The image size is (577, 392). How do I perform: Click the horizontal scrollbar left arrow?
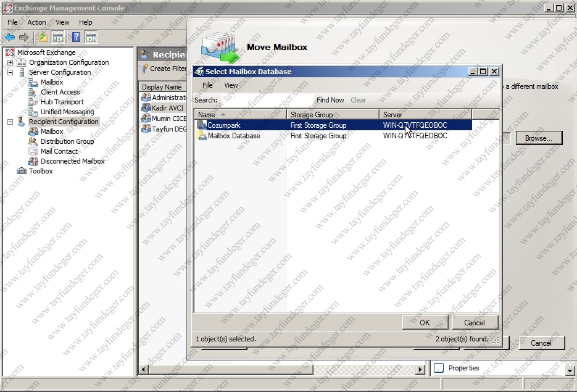click(x=144, y=369)
